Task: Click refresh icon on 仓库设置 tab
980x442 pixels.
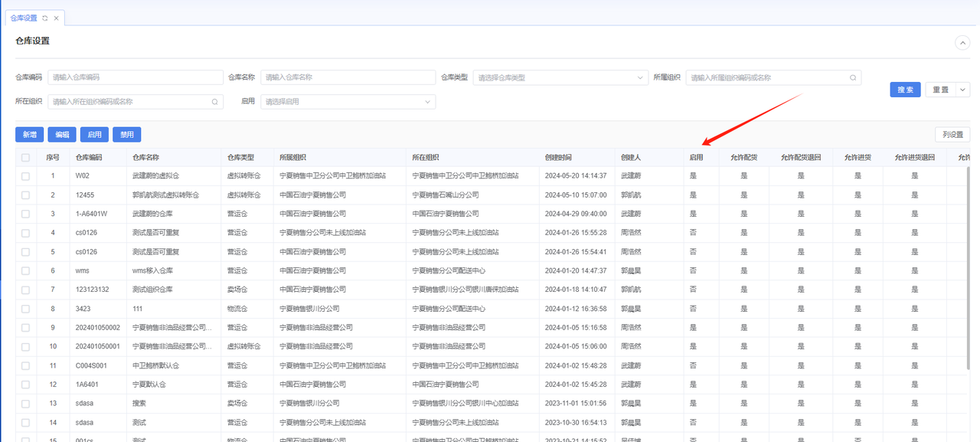Action: point(44,18)
